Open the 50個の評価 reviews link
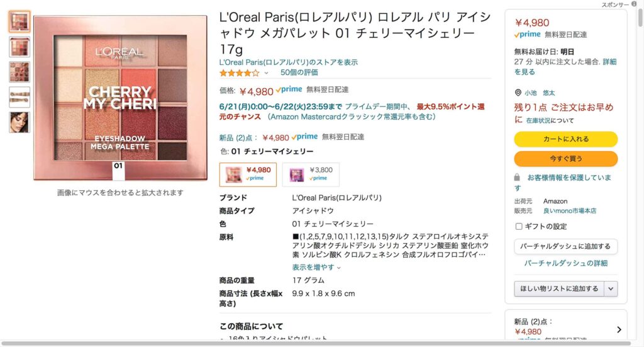The height and width of the screenshot is (347, 644). (x=299, y=72)
